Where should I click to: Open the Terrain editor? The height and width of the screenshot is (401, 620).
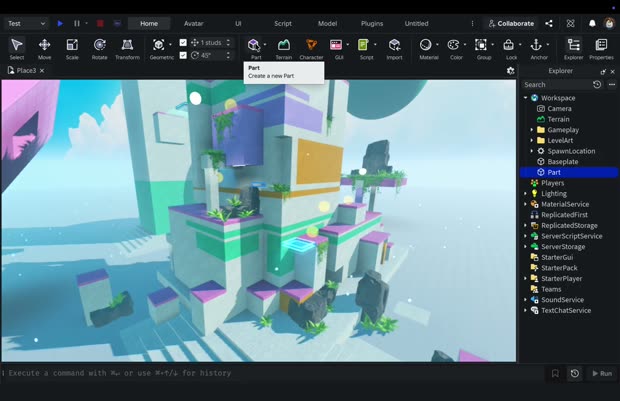(284, 48)
